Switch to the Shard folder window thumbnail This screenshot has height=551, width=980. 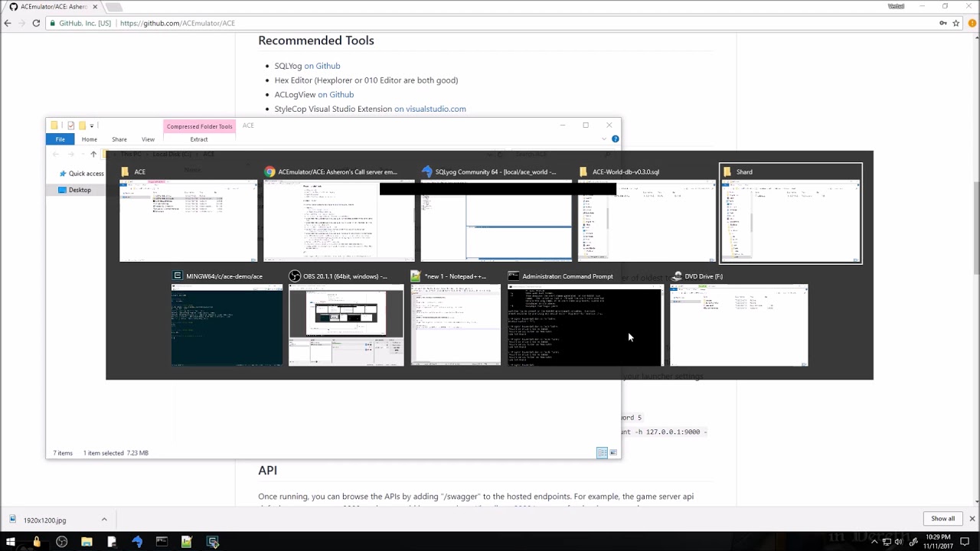point(791,214)
